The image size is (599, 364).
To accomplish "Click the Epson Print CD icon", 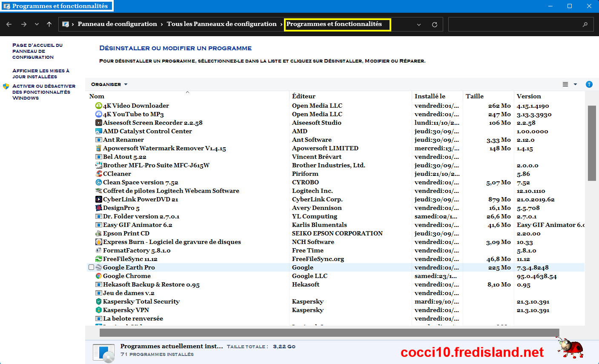I will (99, 233).
